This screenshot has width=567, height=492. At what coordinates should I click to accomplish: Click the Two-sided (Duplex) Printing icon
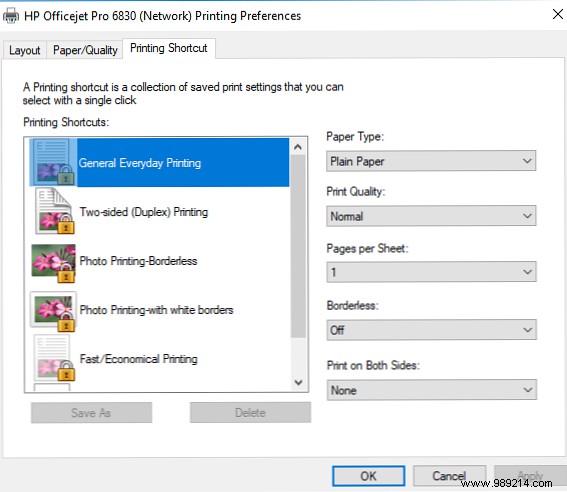click(x=54, y=211)
